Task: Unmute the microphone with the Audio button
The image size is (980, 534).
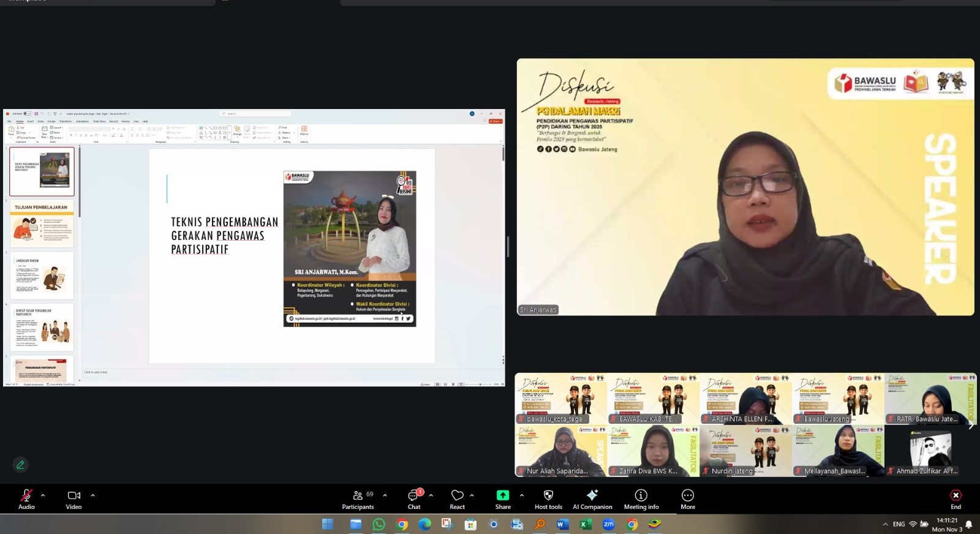Action: click(x=26, y=499)
